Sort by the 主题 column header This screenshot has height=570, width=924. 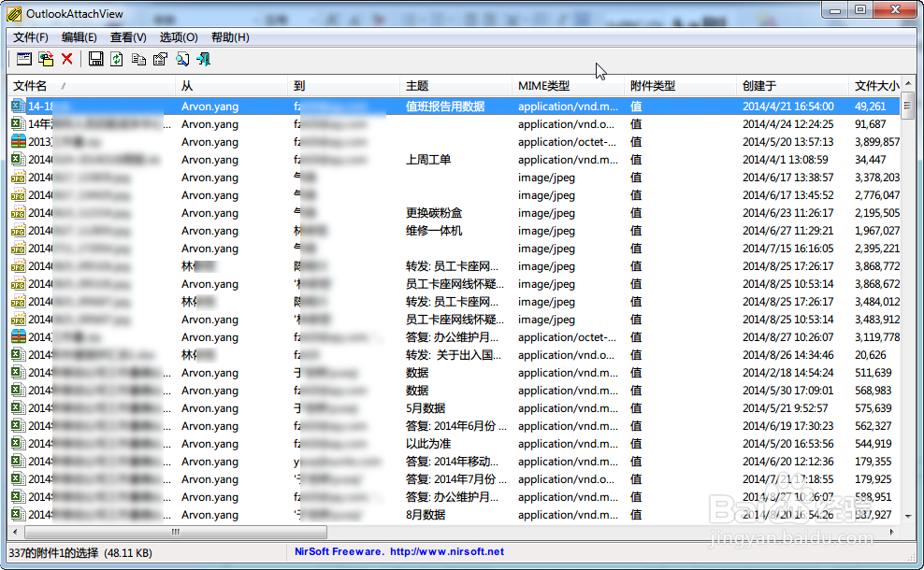pyautogui.click(x=456, y=86)
